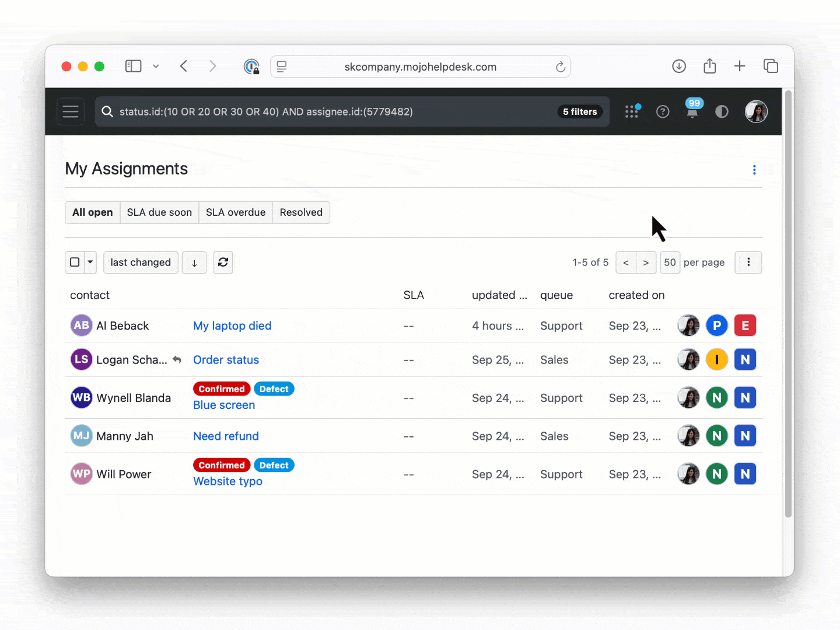Switch to the SLA overdue tab

[x=236, y=212]
